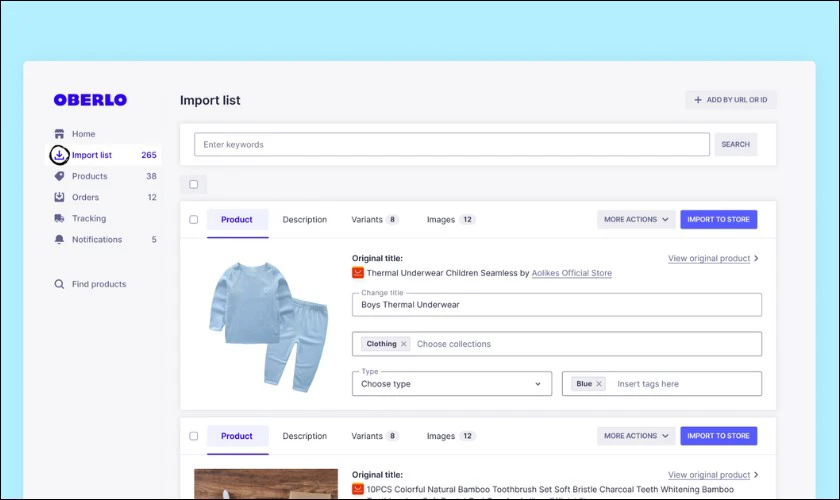Viewport: 840px width, 500px height.
Task: Click arrow next to first View original product
Action: [x=756, y=258]
